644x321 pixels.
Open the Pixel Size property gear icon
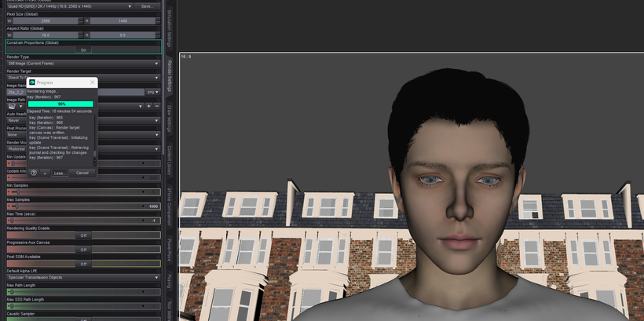tap(159, 14)
